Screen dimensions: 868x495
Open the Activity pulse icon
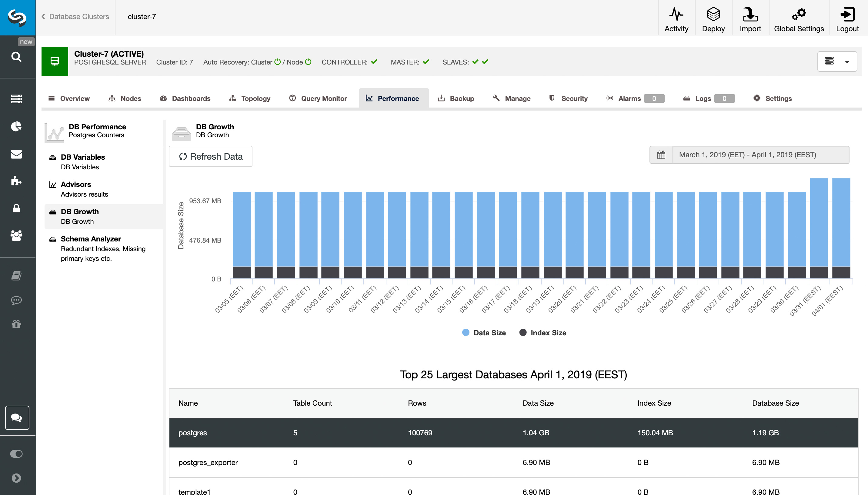(x=676, y=15)
